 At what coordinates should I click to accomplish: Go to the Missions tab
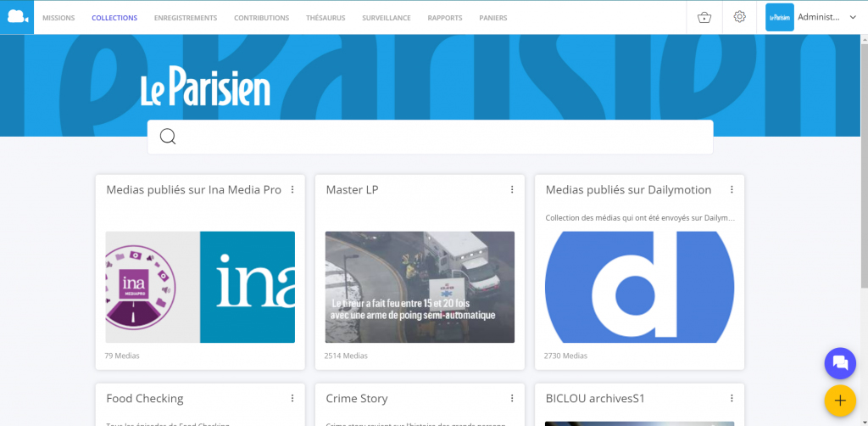click(58, 18)
